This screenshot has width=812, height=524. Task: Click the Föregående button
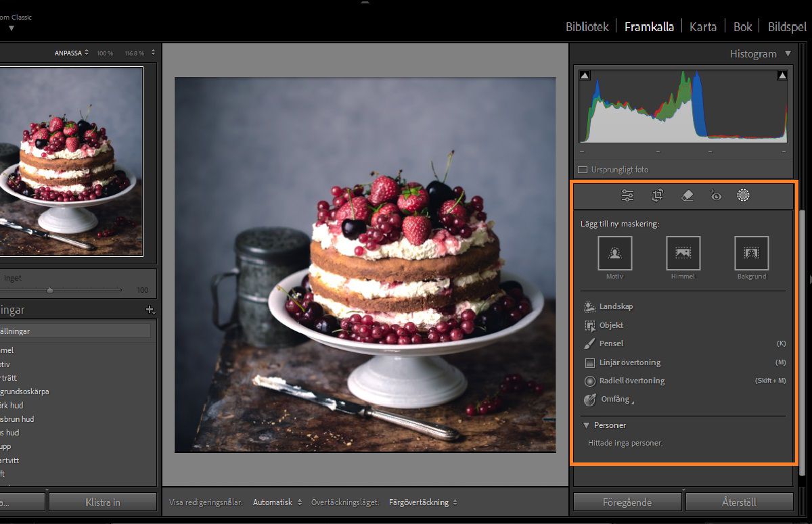tap(627, 502)
